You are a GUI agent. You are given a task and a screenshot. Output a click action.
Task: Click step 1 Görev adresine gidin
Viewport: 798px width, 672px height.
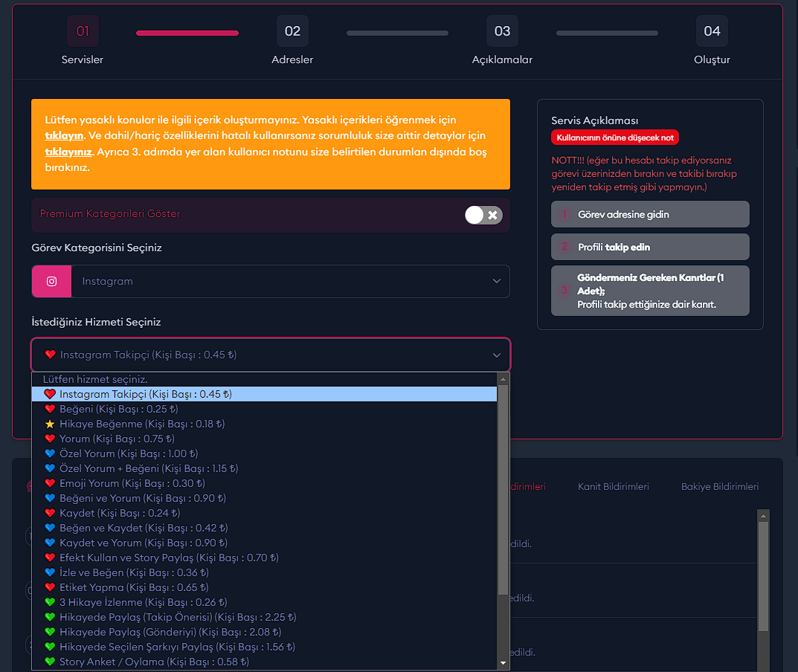coord(650,214)
